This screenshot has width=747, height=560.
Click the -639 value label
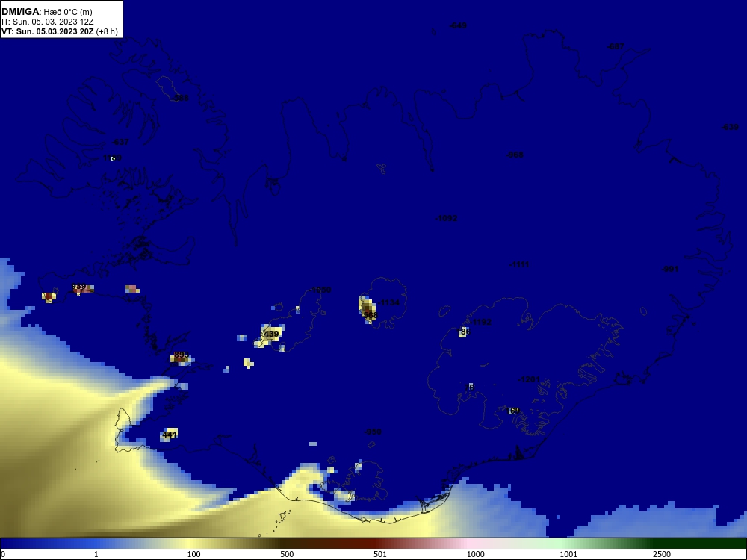point(730,127)
